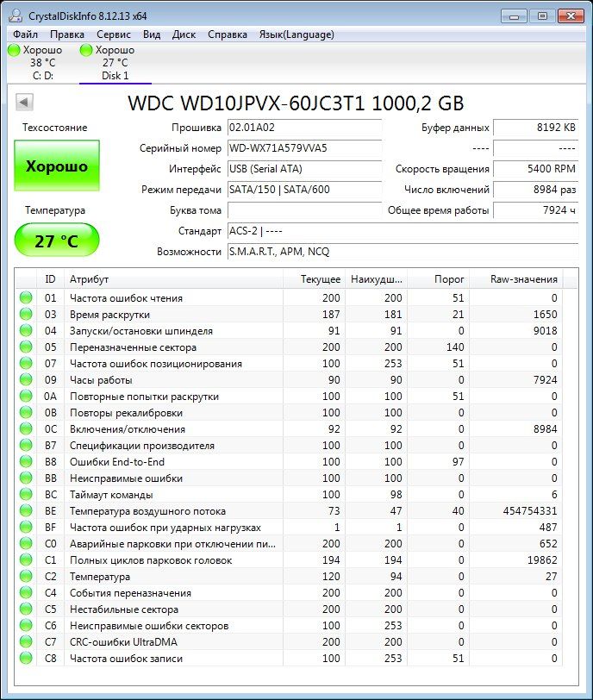593x700 pixels.
Task: Click status dot for attribute BC
Action: (26, 494)
